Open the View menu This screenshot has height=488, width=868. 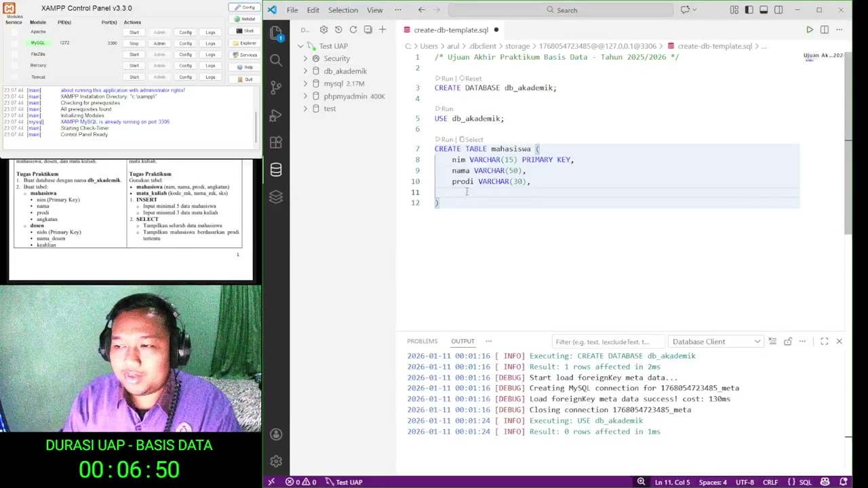pos(375,10)
